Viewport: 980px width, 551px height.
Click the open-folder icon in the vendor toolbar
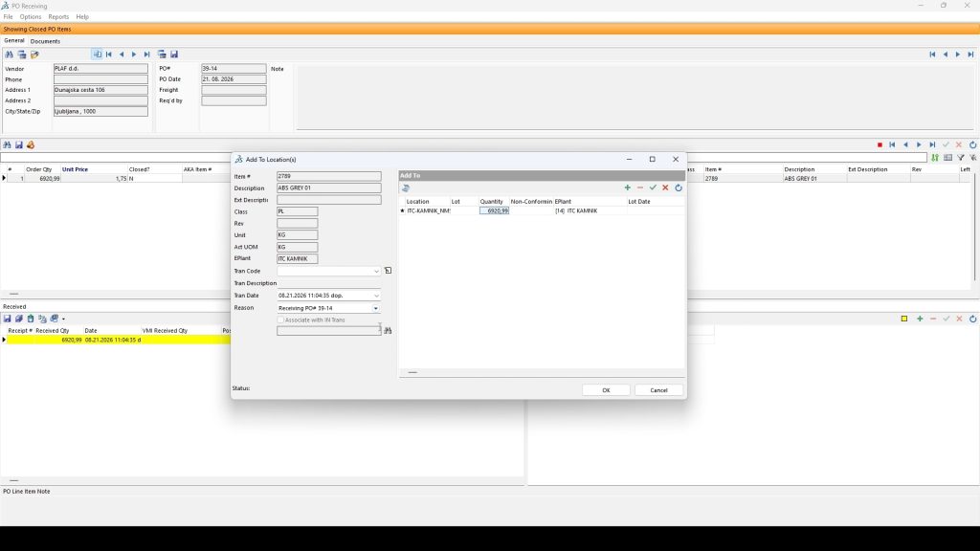(35, 55)
